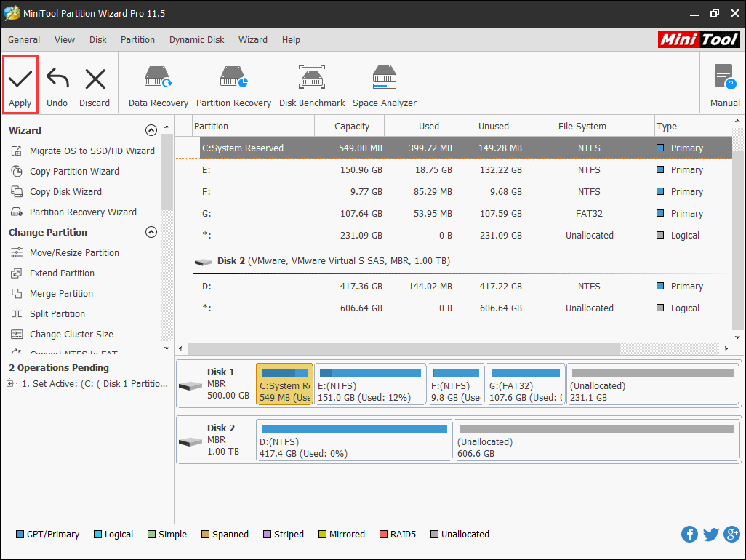Open the Partition Recovery Wizard

pyautogui.click(x=73, y=212)
